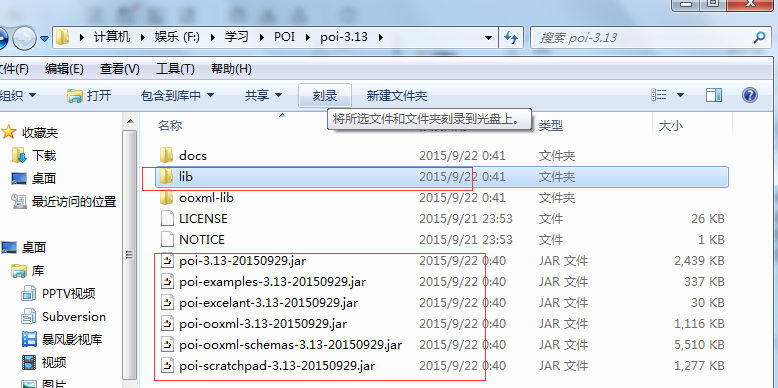Click the blue help question mark icon
778x388 pixels.
750,95
